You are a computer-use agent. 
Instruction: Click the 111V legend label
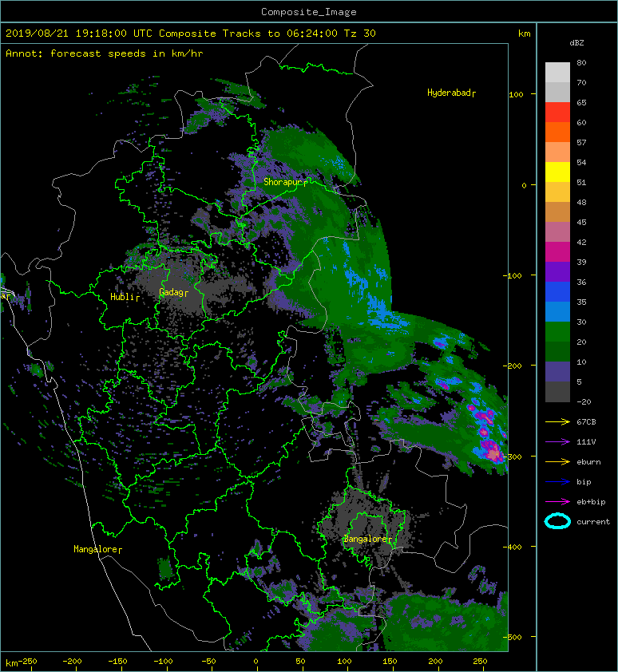point(586,442)
